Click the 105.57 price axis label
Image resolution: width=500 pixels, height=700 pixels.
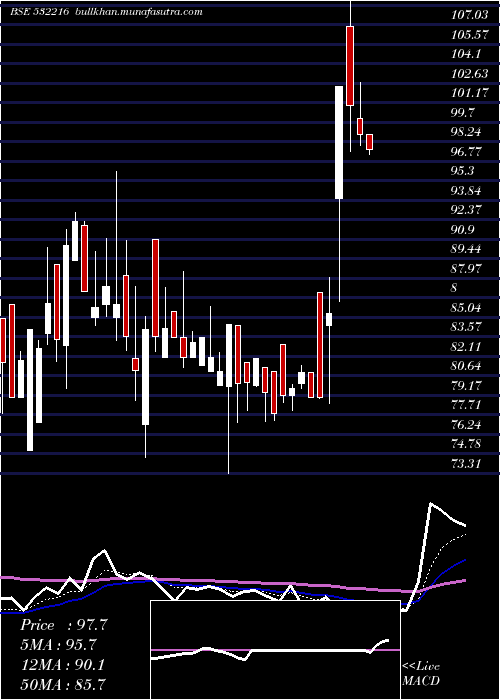(x=469, y=34)
